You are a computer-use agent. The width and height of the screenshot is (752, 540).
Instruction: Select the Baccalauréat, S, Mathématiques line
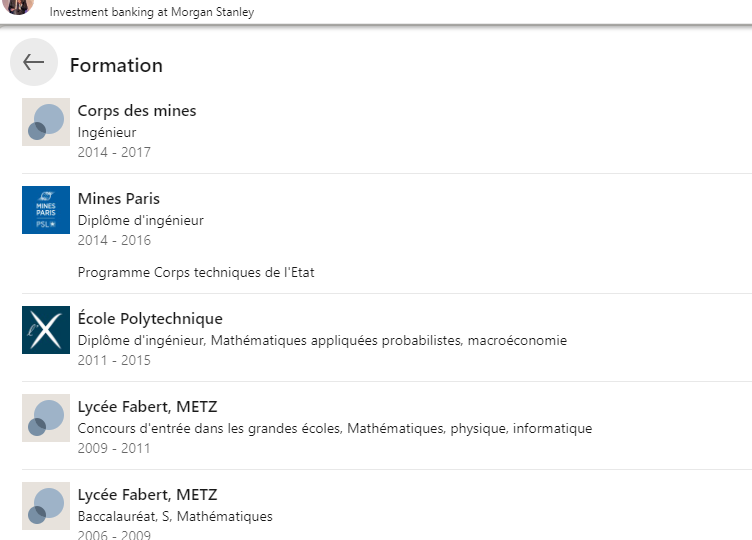(175, 517)
